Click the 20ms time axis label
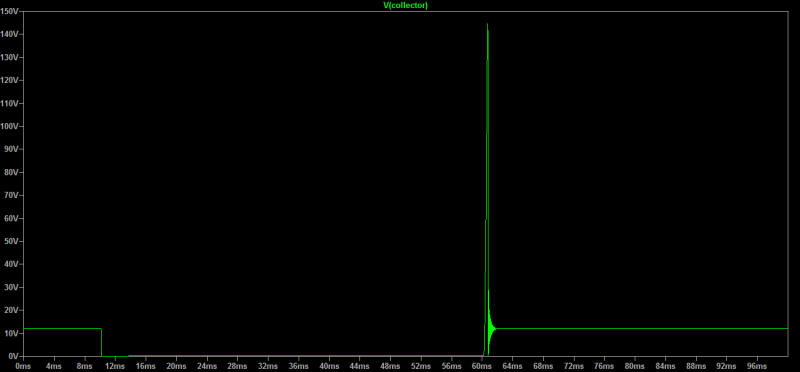The image size is (800, 372). (177, 366)
